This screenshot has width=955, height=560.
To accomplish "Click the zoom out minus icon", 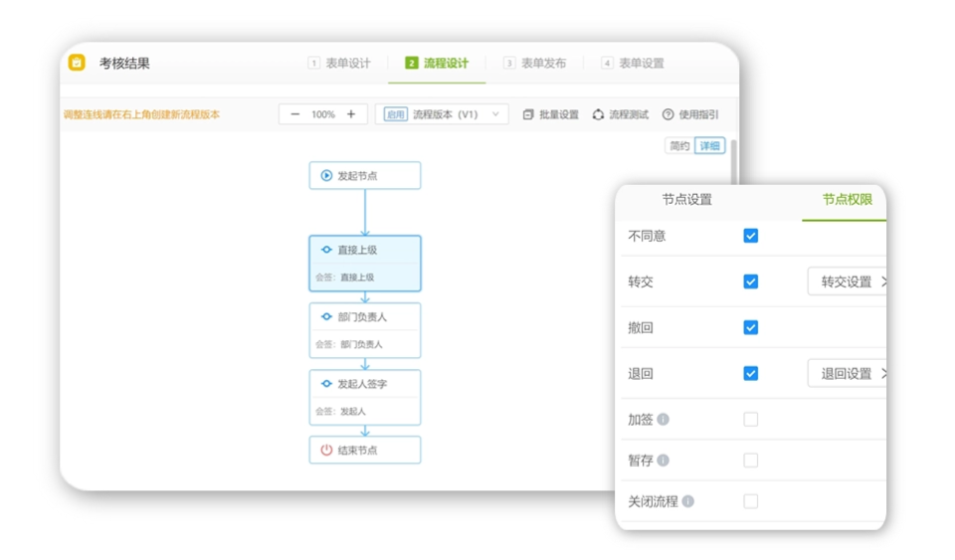I will click(295, 114).
